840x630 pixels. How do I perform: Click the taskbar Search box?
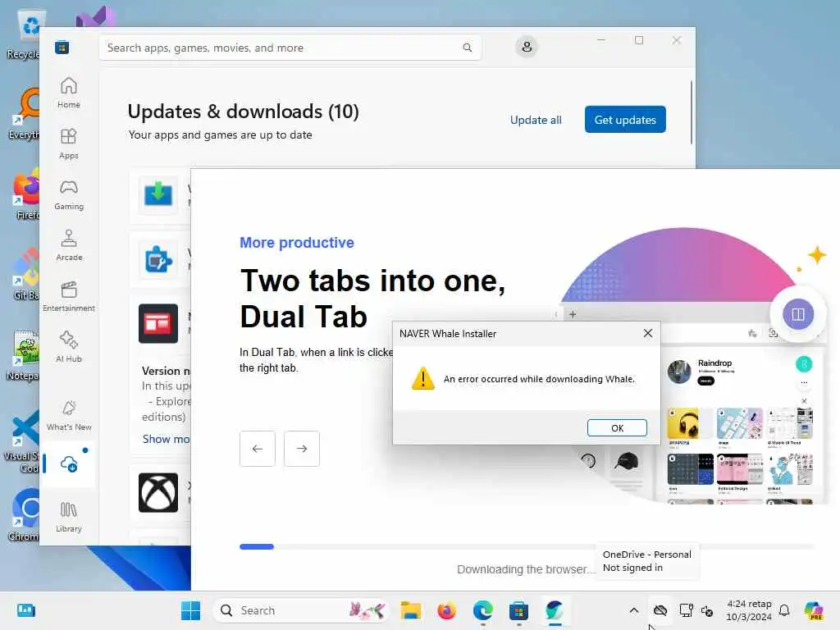pyautogui.click(x=300, y=610)
